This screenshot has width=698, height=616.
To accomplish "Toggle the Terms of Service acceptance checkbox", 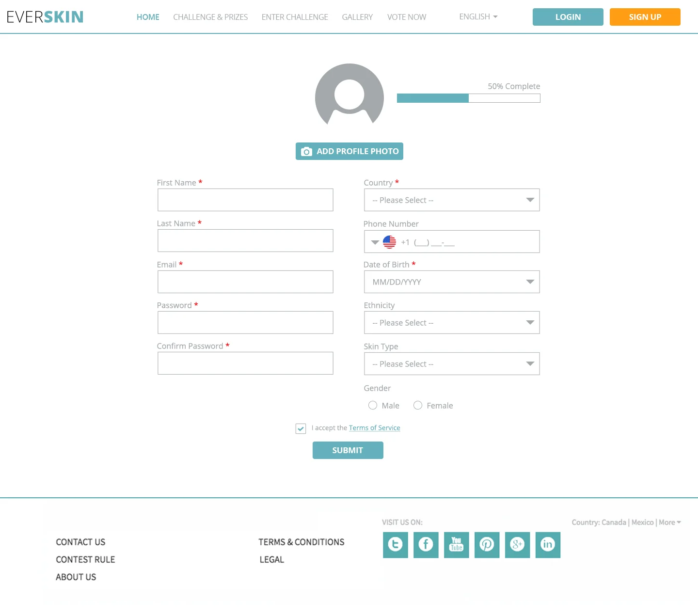I will pos(301,428).
